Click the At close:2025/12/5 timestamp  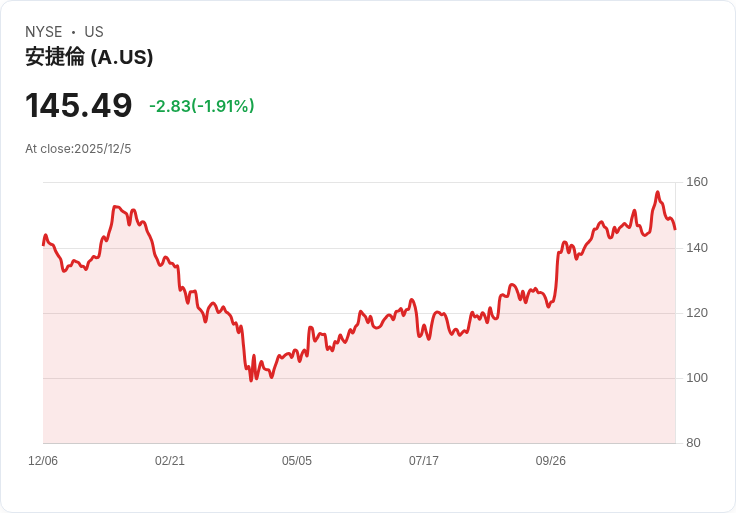click(x=78, y=149)
